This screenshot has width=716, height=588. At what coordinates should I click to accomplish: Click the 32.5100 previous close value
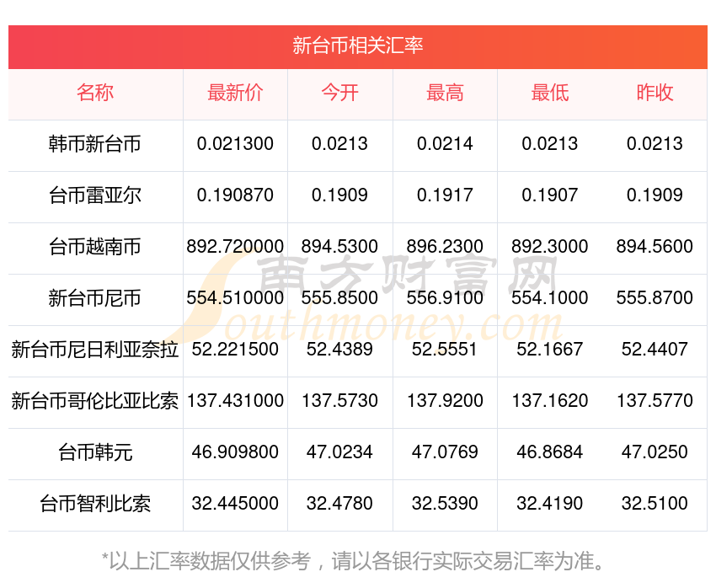click(655, 504)
